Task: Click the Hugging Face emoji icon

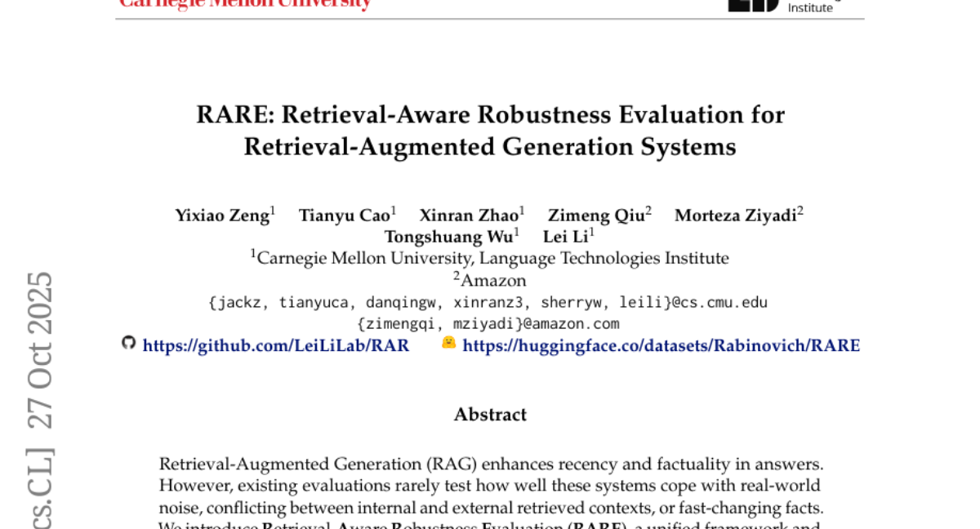Action: [448, 343]
